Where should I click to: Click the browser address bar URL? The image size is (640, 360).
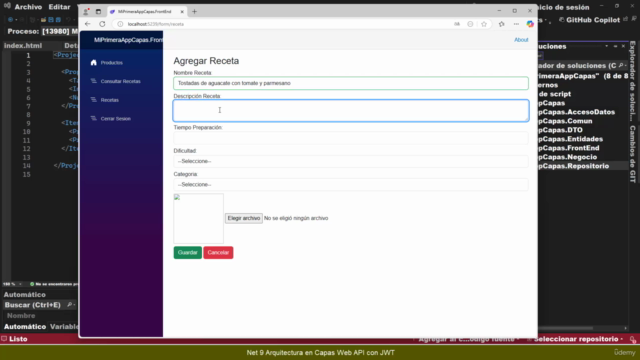coord(156,24)
